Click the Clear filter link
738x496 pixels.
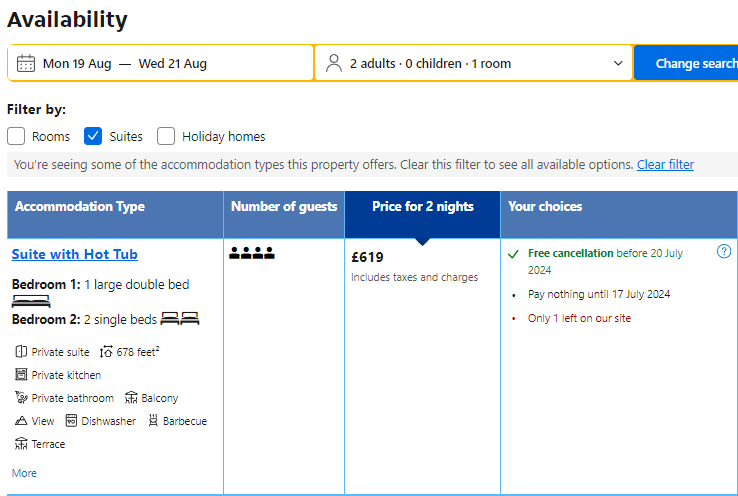click(665, 165)
